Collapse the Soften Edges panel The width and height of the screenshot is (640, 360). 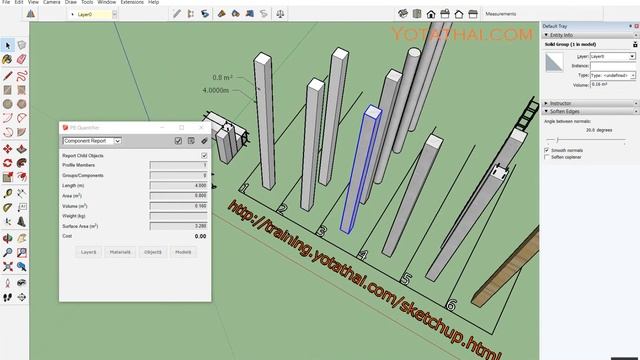(x=546, y=111)
